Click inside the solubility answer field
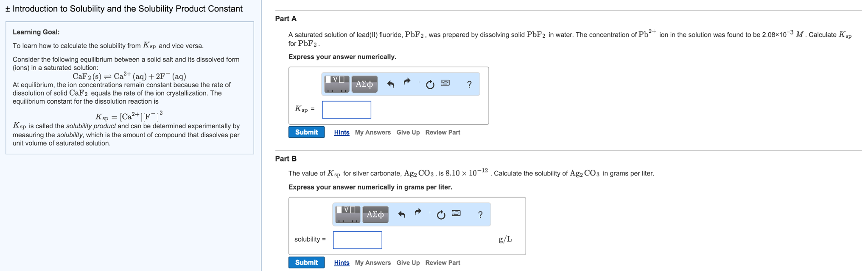Screen dimensions: 868x271 point(357,240)
